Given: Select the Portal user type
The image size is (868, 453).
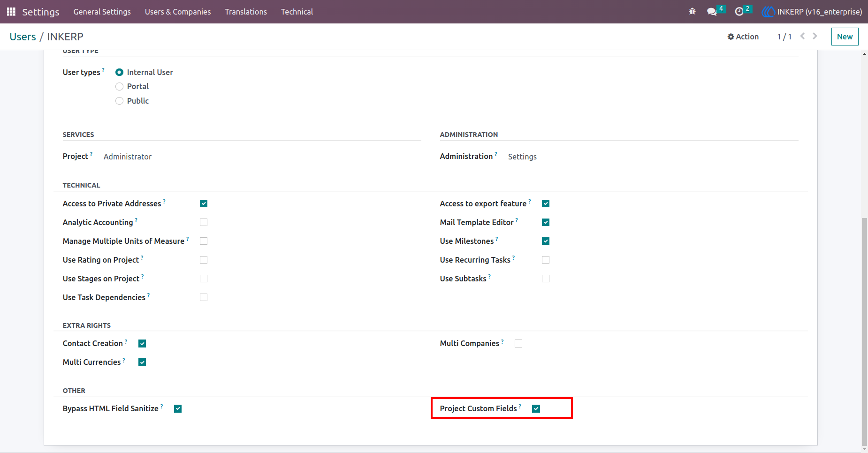Looking at the screenshot, I should tap(119, 86).
